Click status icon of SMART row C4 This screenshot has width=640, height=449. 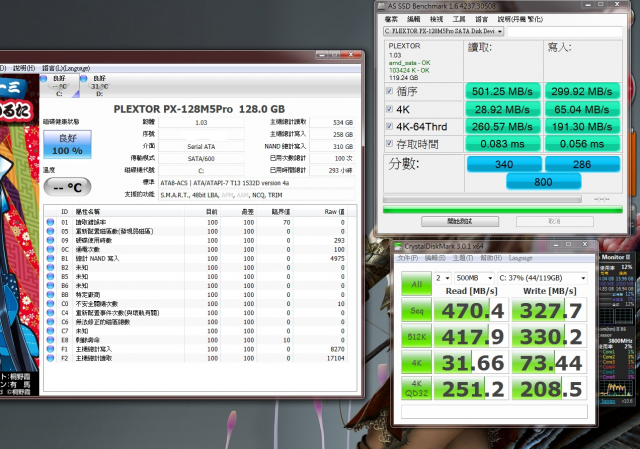click(51, 313)
